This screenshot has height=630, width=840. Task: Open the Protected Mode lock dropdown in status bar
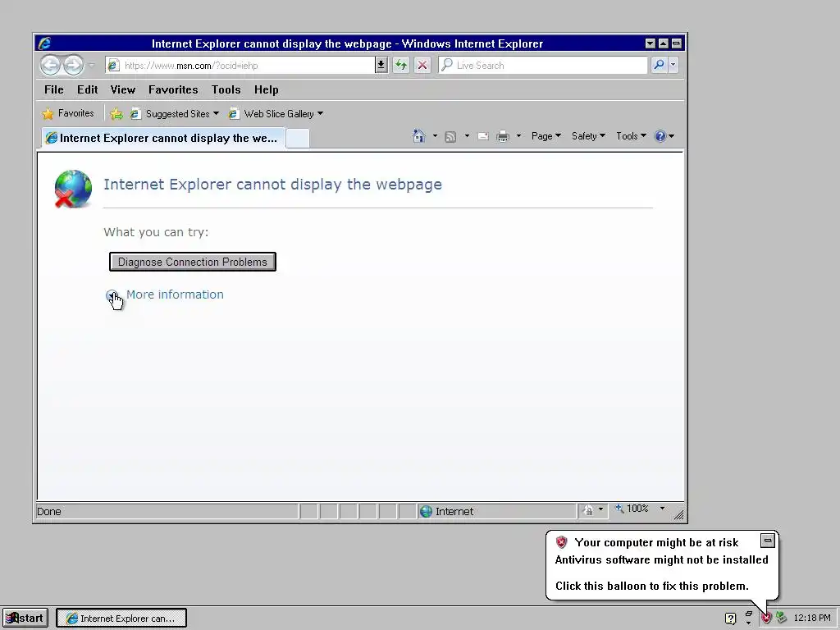click(x=593, y=510)
